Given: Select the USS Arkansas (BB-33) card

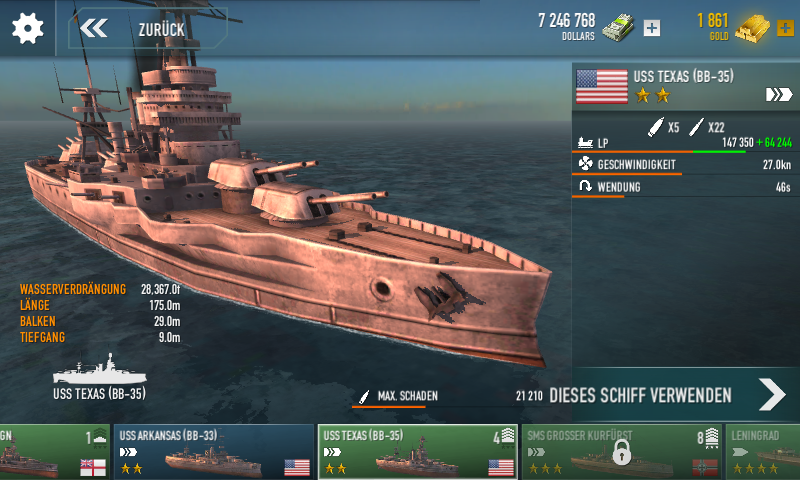Looking at the screenshot, I should click(214, 452).
